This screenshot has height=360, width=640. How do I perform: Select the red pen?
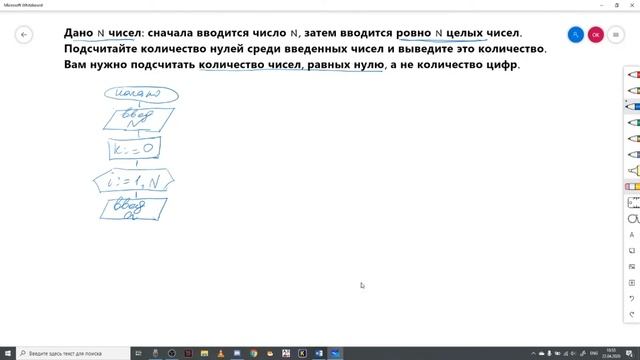[633, 75]
